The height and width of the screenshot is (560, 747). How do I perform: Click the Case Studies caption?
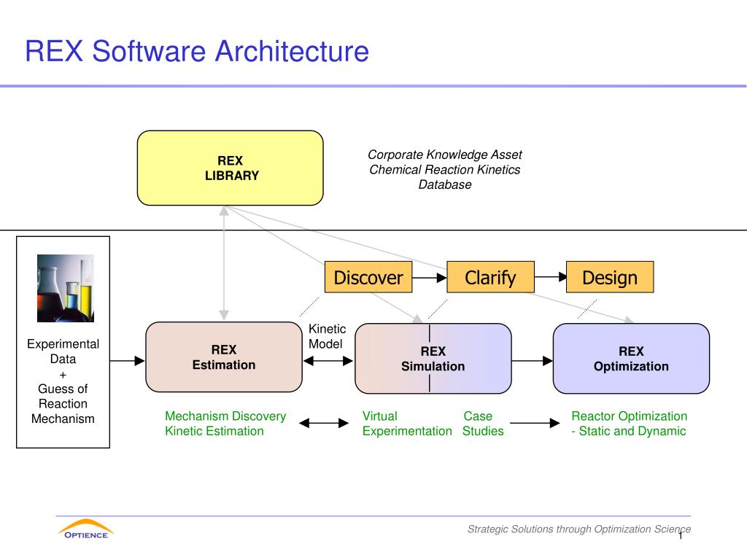(x=483, y=424)
